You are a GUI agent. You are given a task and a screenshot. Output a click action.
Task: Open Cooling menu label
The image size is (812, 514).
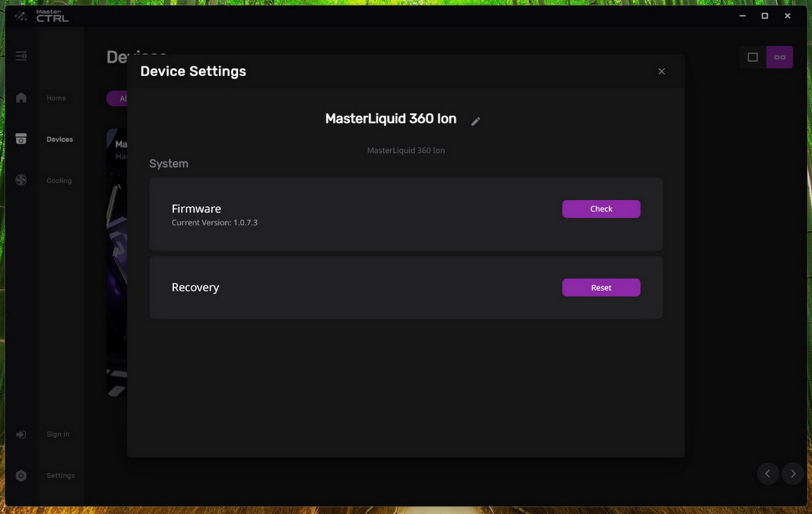pyautogui.click(x=59, y=181)
